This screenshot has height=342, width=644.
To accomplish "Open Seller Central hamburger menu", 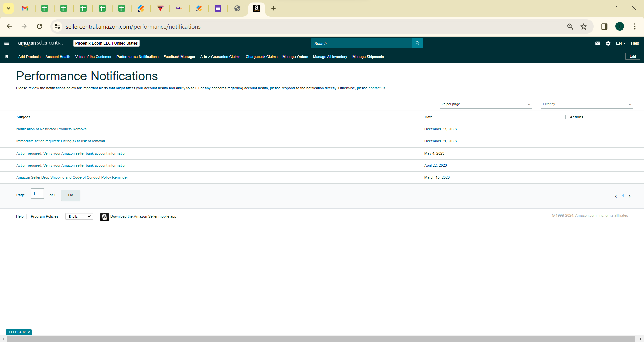I will 6,43.
